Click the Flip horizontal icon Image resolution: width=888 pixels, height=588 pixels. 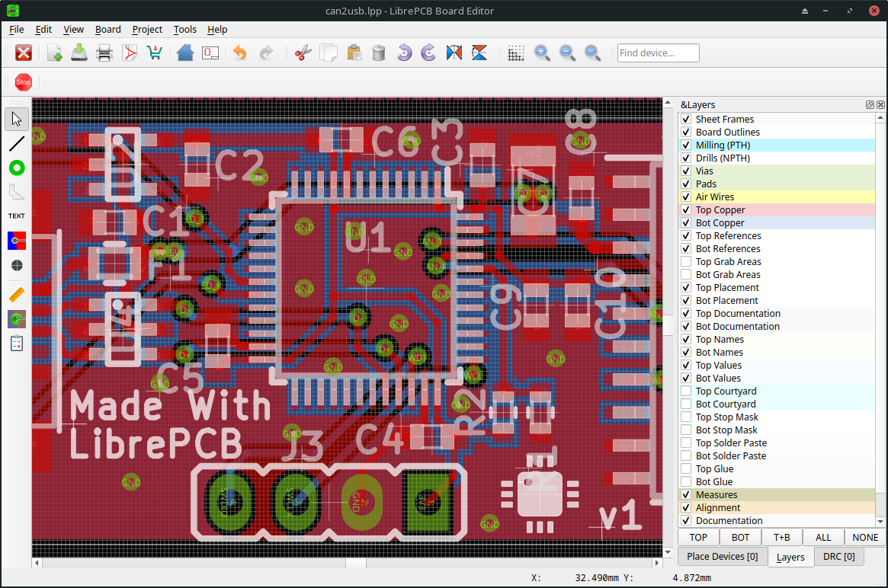[x=454, y=53]
